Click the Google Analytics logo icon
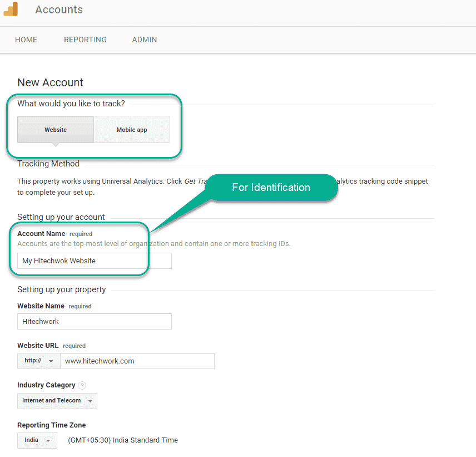This screenshot has height=457, width=476. coord(11,9)
